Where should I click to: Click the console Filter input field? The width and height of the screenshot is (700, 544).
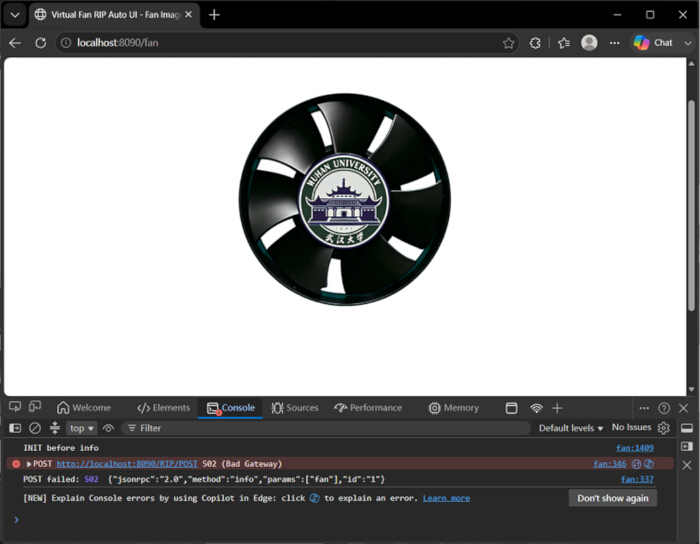click(x=326, y=428)
